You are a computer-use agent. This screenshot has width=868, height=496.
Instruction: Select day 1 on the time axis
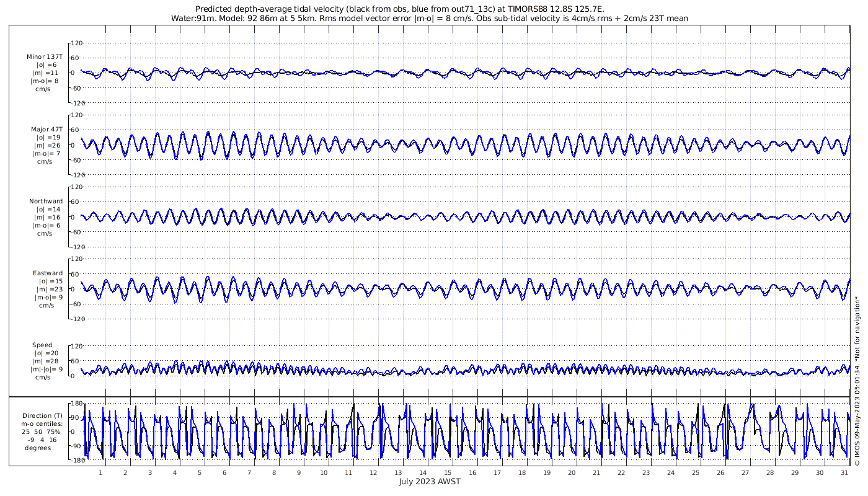coord(100,472)
